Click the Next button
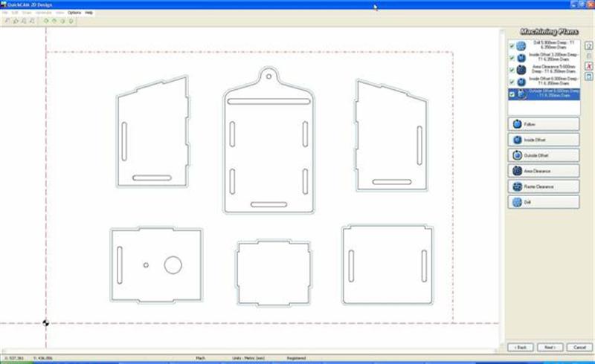 [x=549, y=347]
